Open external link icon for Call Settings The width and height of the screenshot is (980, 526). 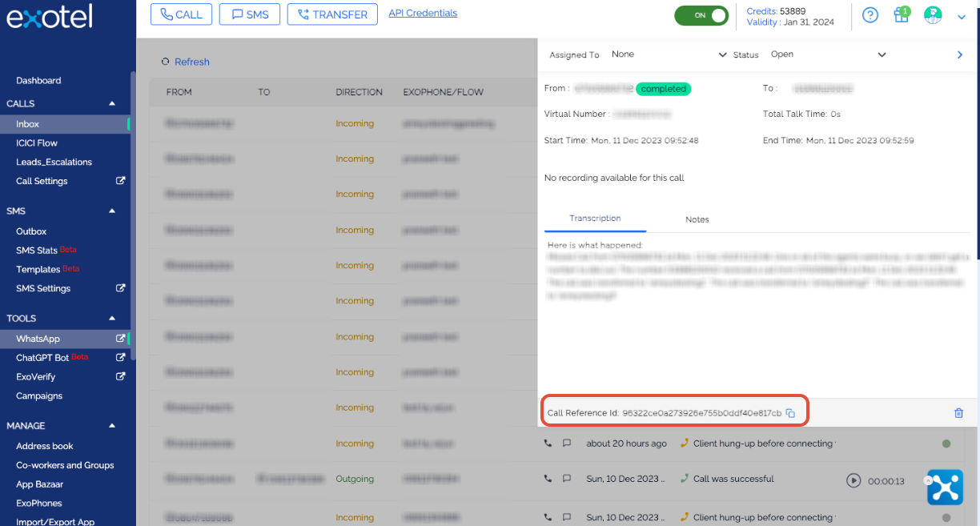coord(121,181)
